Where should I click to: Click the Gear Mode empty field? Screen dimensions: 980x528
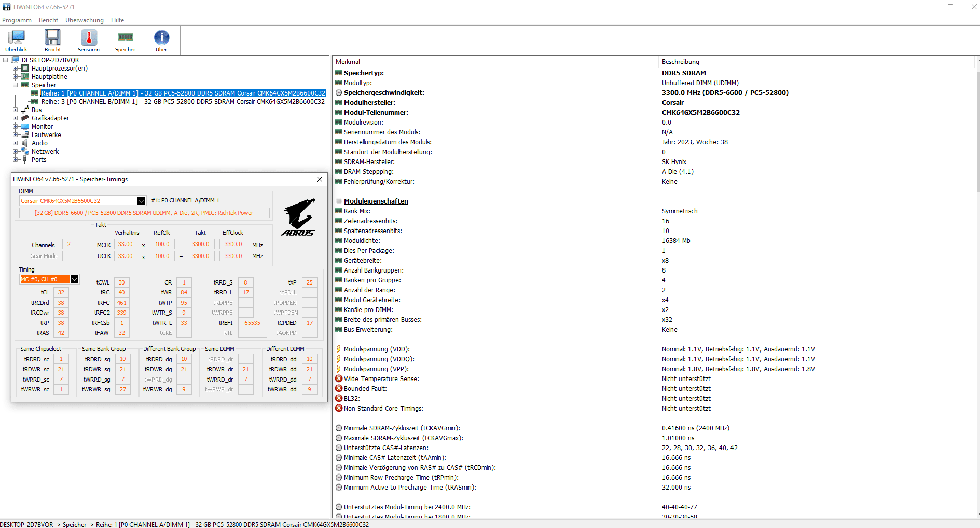point(69,256)
